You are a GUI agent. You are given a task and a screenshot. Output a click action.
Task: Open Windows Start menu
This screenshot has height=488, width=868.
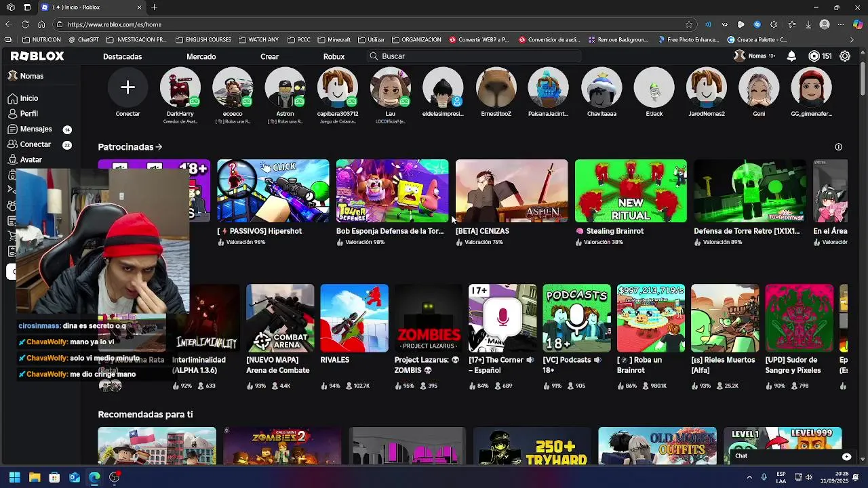point(14,477)
